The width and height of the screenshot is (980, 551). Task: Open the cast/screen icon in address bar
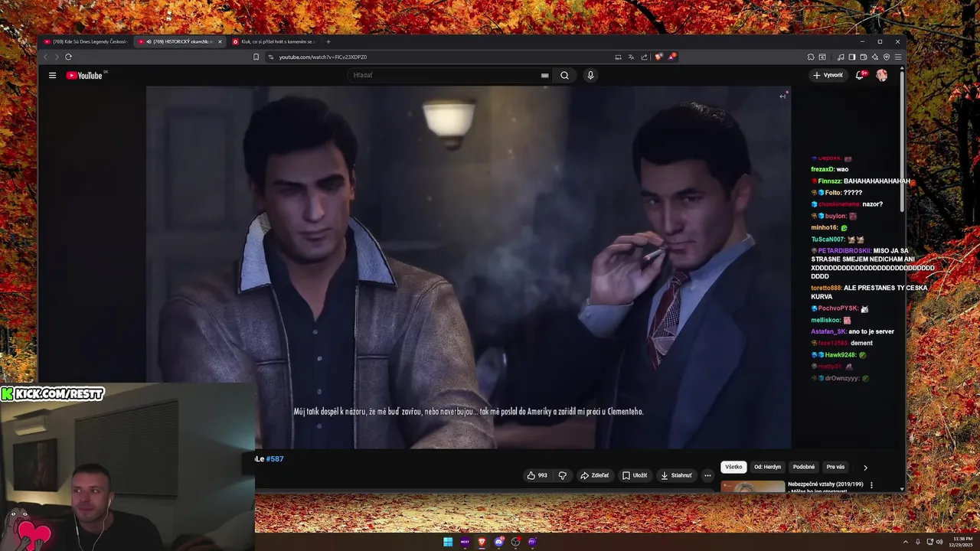[x=618, y=57]
